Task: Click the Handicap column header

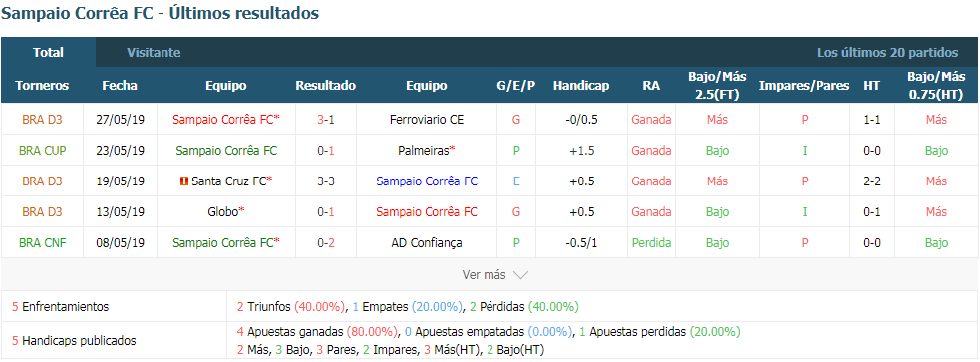Action: [x=581, y=86]
